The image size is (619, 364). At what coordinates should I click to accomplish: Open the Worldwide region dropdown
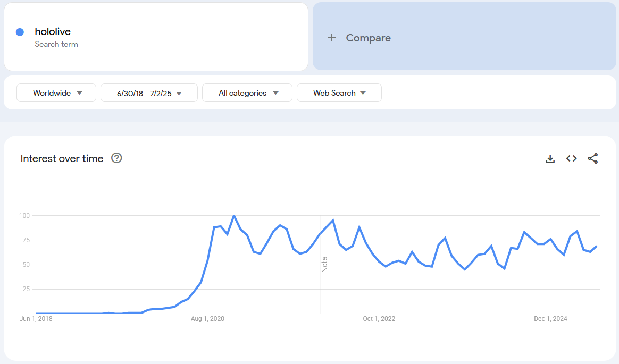tap(56, 92)
